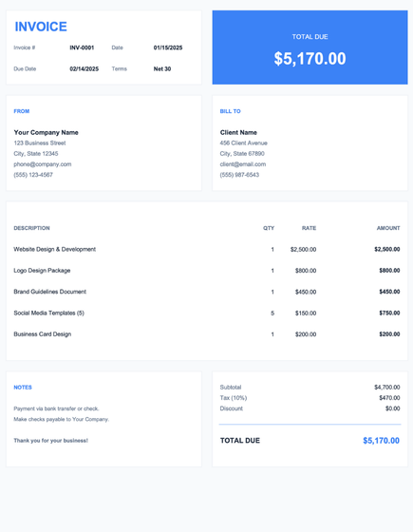This screenshot has height=532, width=413.
Task: Click the (555) 123-4567 phone number
Action: click(x=33, y=175)
